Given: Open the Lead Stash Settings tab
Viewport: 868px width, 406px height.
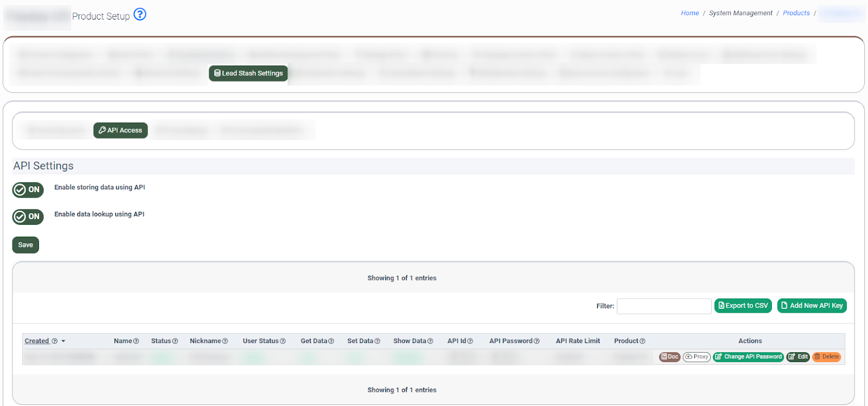Looking at the screenshot, I should (x=248, y=73).
